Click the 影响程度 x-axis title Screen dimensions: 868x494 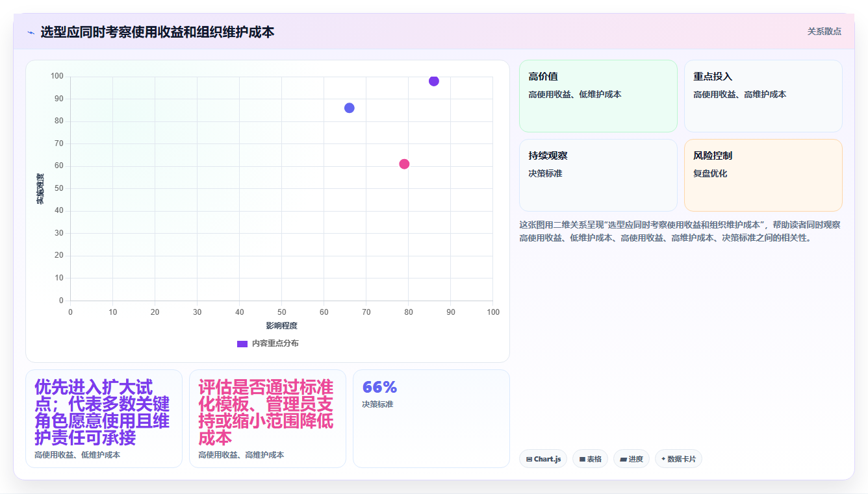click(281, 326)
